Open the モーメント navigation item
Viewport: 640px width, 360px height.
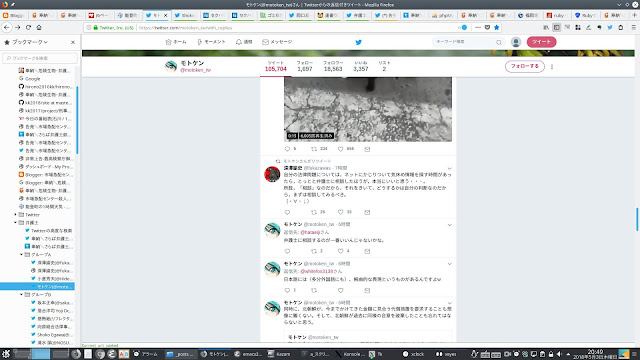(x=211, y=42)
